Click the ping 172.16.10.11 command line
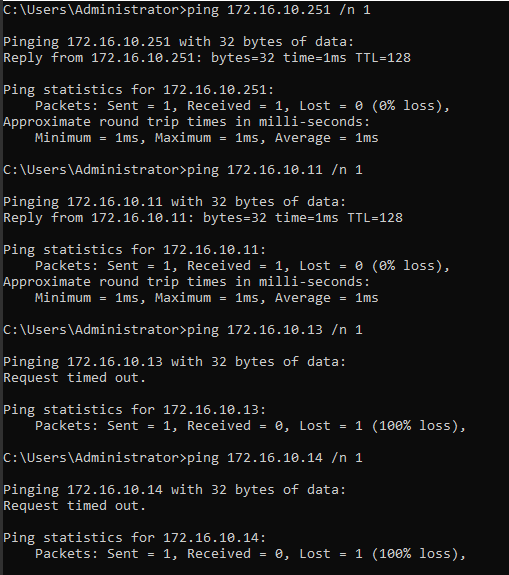This screenshot has height=575, width=509. click(x=183, y=170)
